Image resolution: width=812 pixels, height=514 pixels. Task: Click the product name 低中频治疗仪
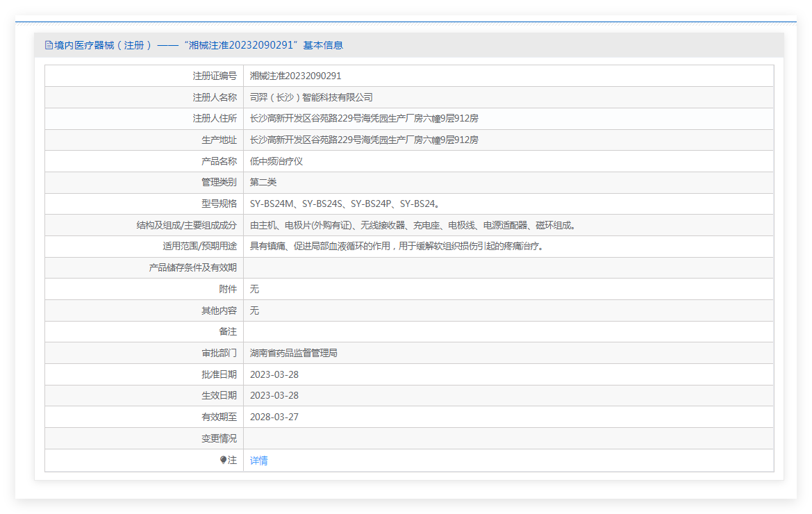tap(276, 162)
